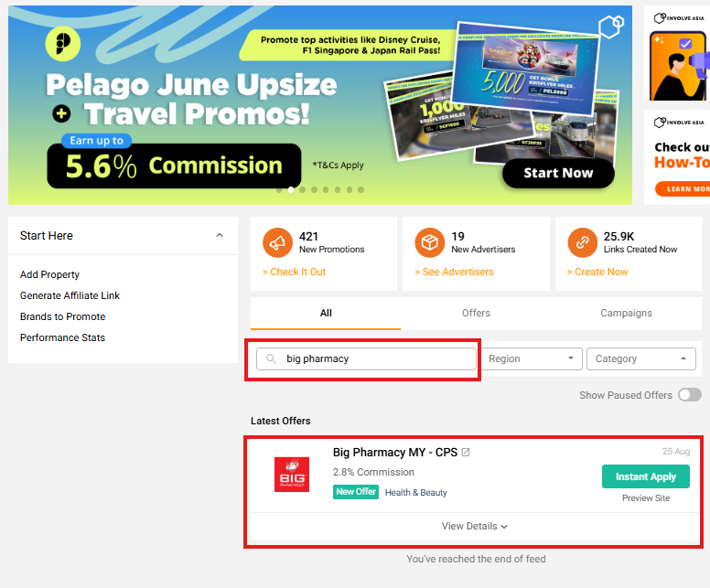Open the Category dropdown
This screenshot has height=588, width=710.
[641, 359]
